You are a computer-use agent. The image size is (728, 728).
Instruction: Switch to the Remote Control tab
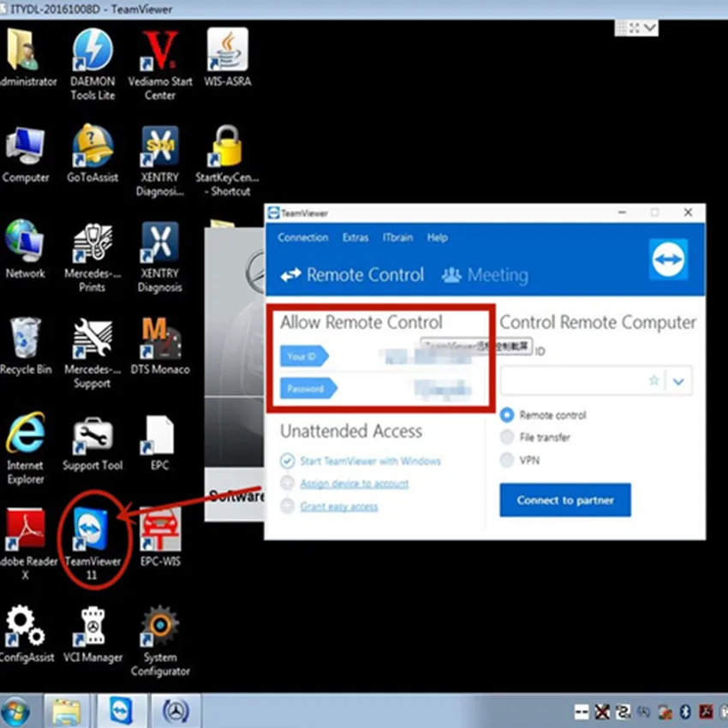[352, 275]
